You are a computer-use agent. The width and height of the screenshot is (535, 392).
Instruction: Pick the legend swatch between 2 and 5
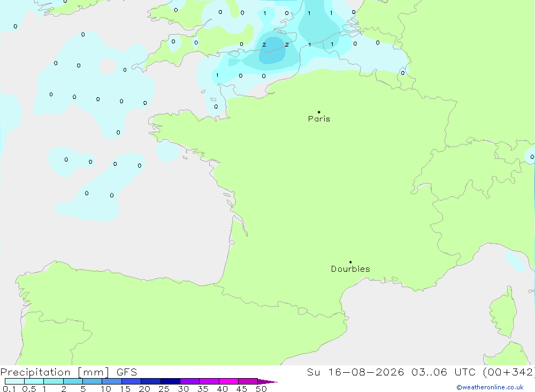click(x=73, y=381)
